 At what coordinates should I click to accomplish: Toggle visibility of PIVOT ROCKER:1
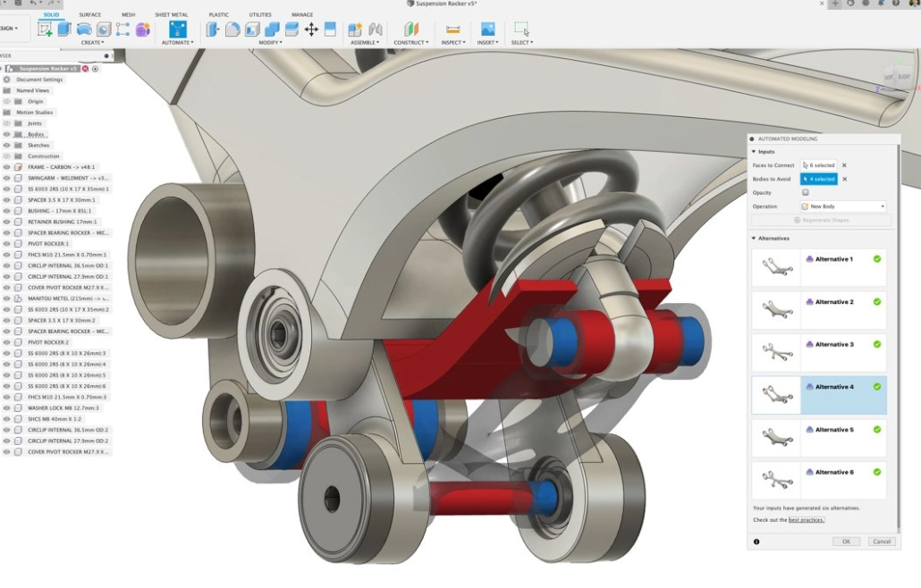click(x=5, y=242)
